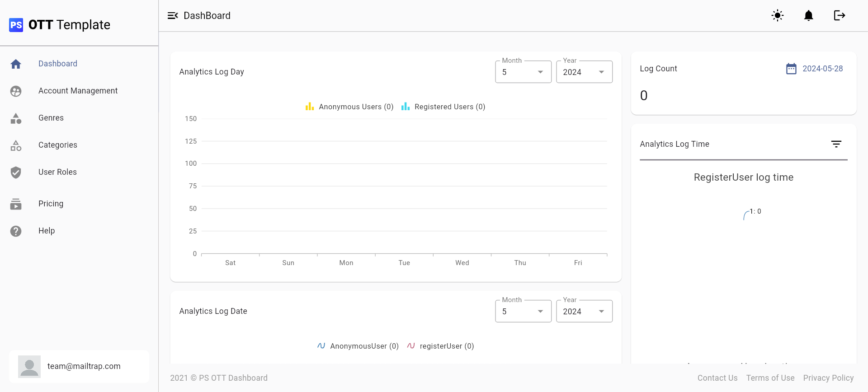
Task: Collapse the sidebar menu icon
Action: tap(173, 16)
